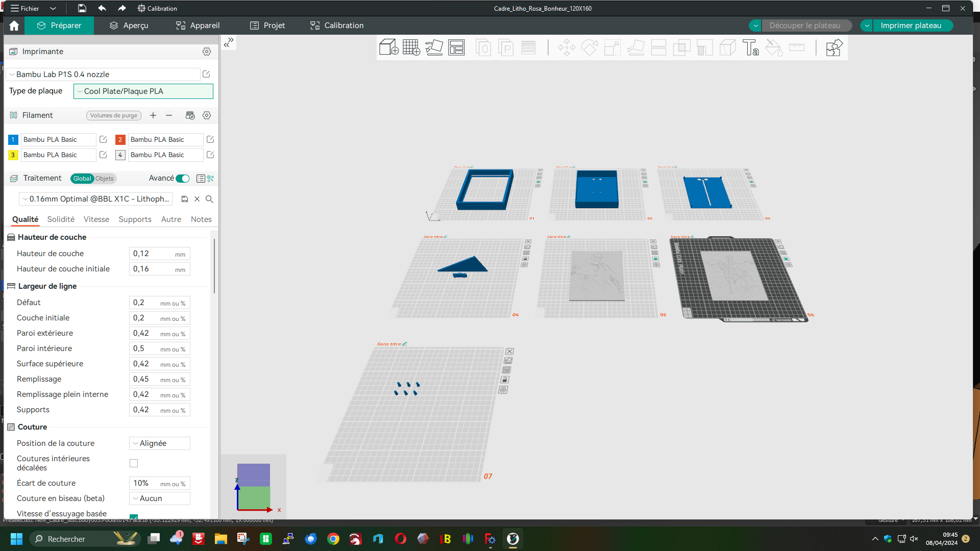Click Arrange all objects icon
The height and width of the screenshot is (551, 980).
point(456,47)
